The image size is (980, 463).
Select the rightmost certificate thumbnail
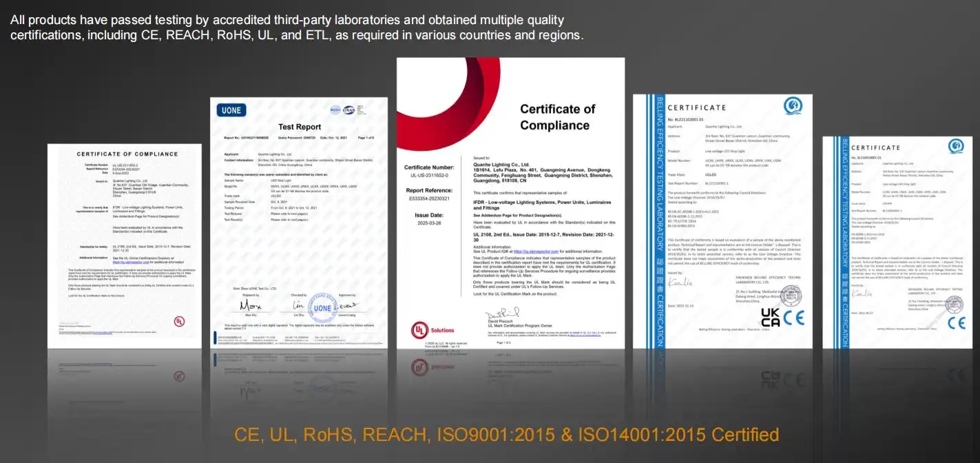tap(899, 241)
